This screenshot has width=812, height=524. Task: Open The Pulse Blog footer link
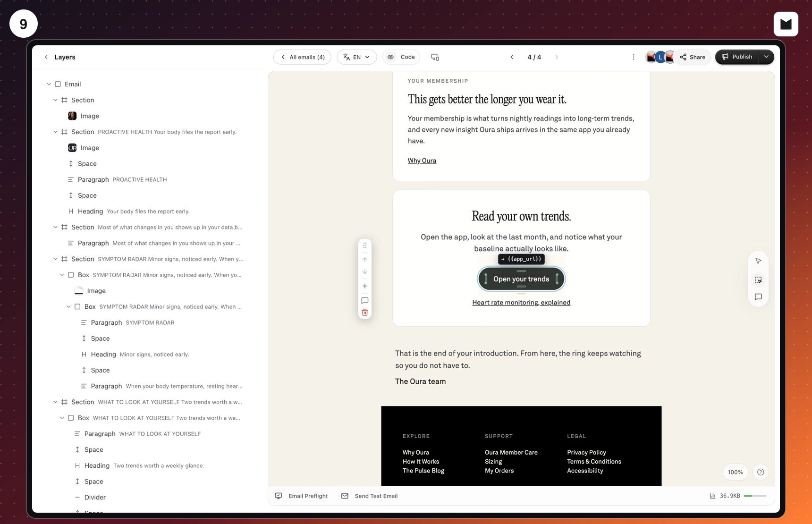tap(423, 471)
